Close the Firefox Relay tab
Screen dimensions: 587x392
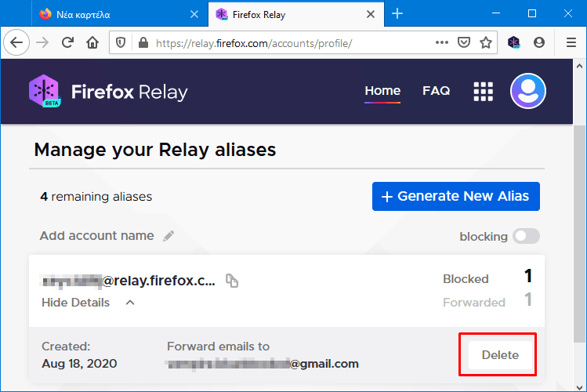coord(371,14)
